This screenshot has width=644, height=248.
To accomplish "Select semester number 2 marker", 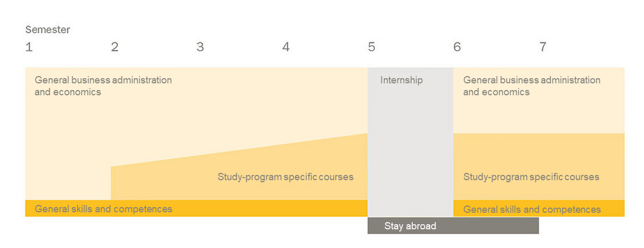I will pyautogui.click(x=114, y=47).
